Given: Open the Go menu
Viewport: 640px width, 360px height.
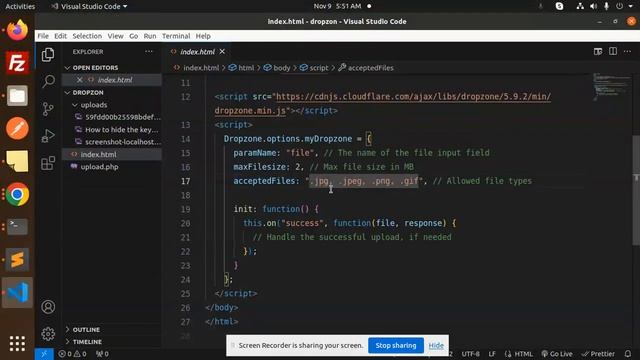Looking at the screenshot, I should click(x=133, y=36).
